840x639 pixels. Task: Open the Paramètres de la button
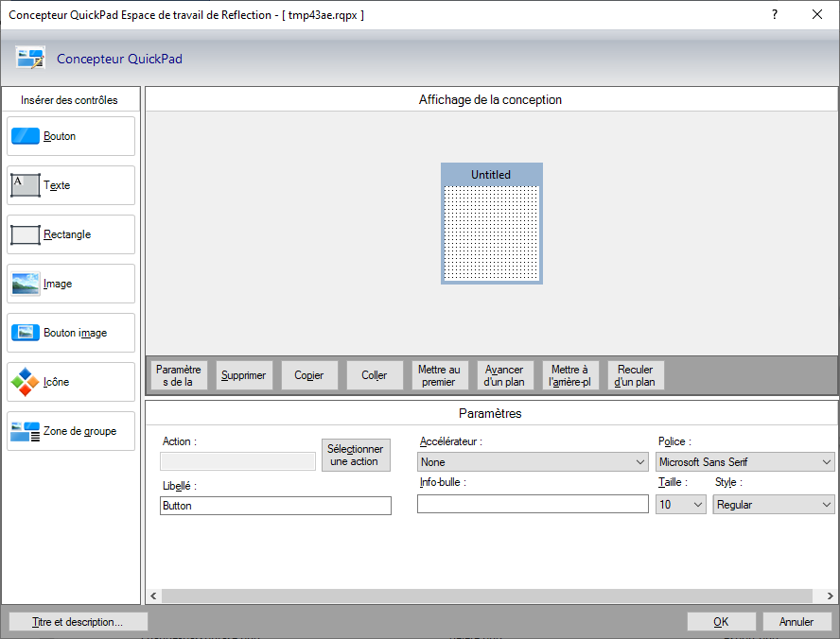pyautogui.click(x=179, y=375)
